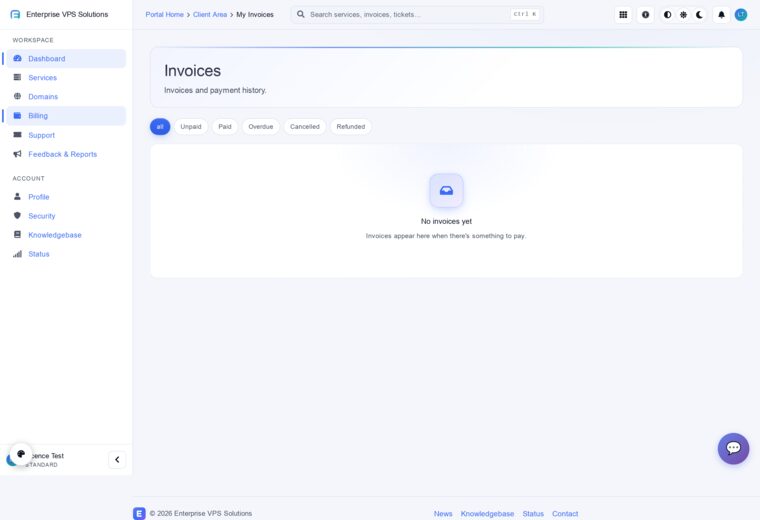Expand the Billing sidebar section
Viewport: 760px width, 520px height.
tap(66, 116)
